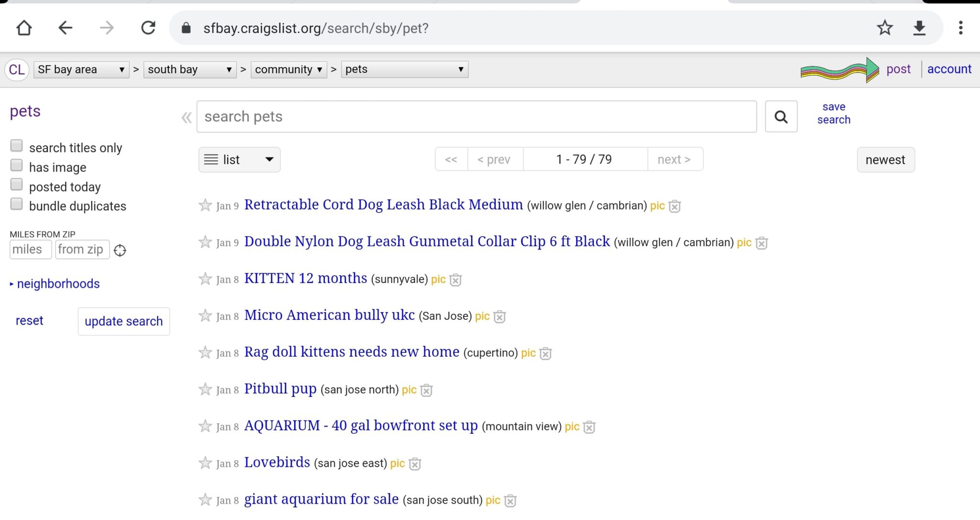Image resolution: width=980 pixels, height=520 pixels.
Task: Click the reset link
Action: tap(29, 320)
